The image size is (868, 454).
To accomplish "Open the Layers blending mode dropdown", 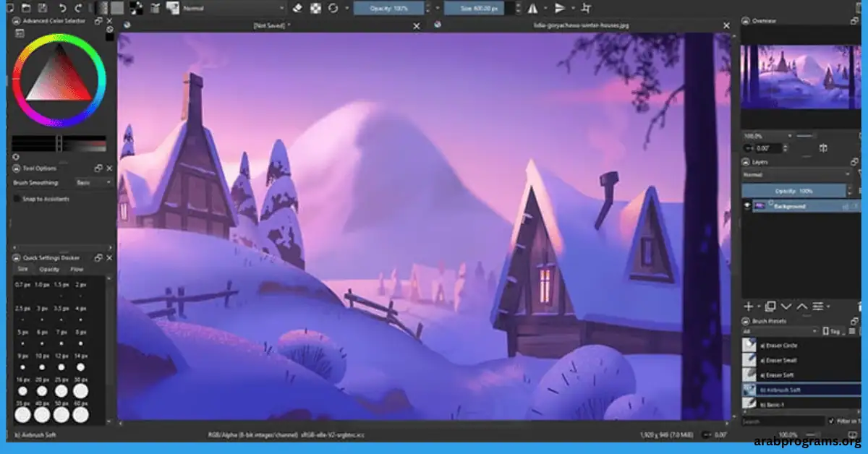I will point(798,175).
